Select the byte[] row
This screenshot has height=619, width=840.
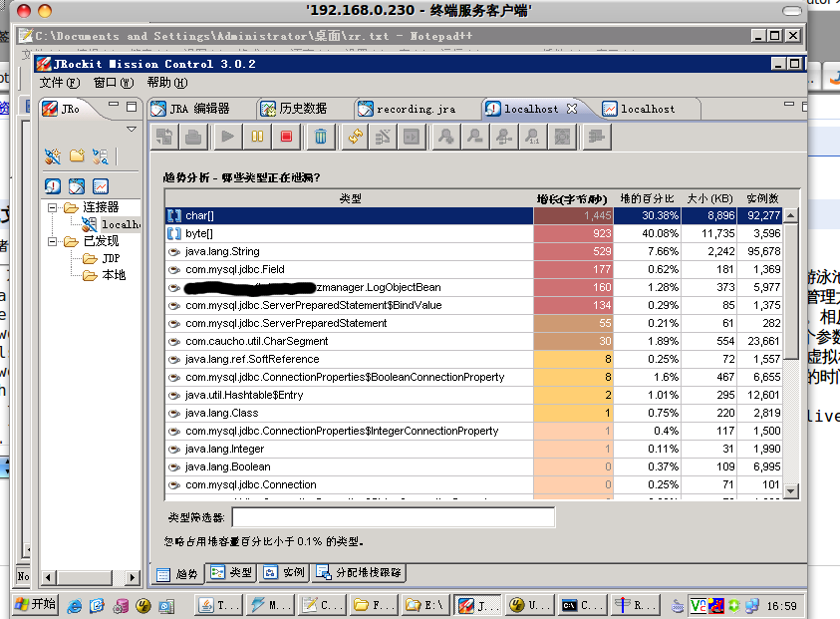[474, 233]
